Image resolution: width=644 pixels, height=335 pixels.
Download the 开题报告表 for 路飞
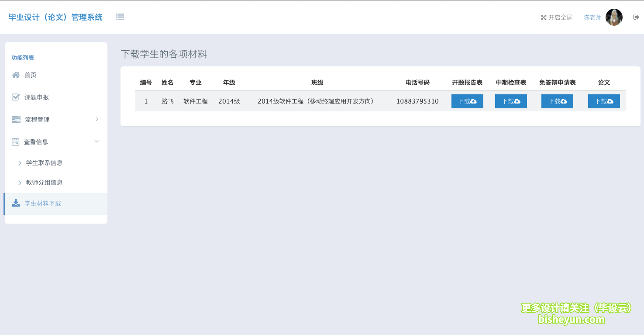click(x=467, y=101)
